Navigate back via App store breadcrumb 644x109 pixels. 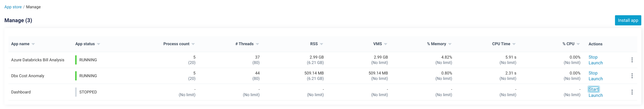tap(13, 7)
